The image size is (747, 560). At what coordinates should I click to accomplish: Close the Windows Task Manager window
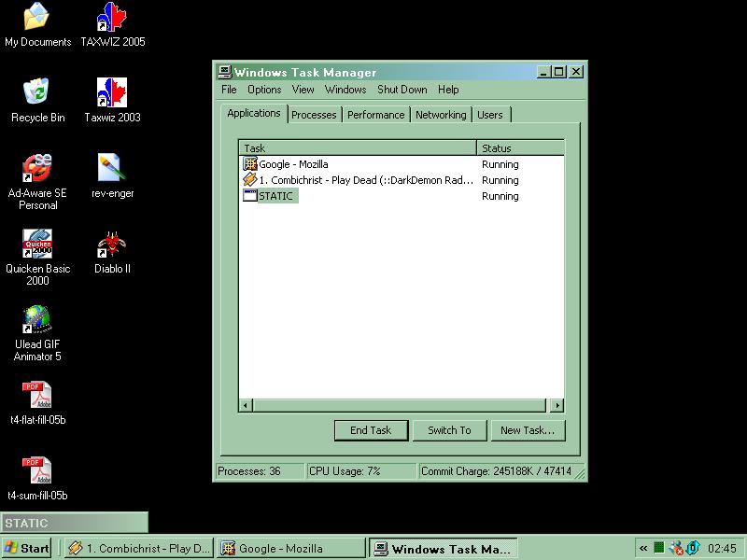point(576,72)
